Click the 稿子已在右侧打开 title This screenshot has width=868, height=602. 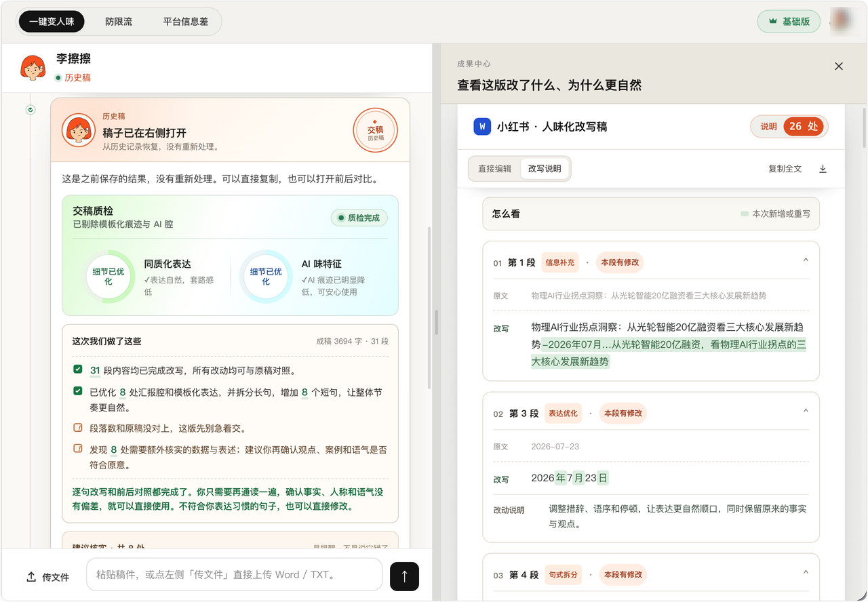click(144, 133)
